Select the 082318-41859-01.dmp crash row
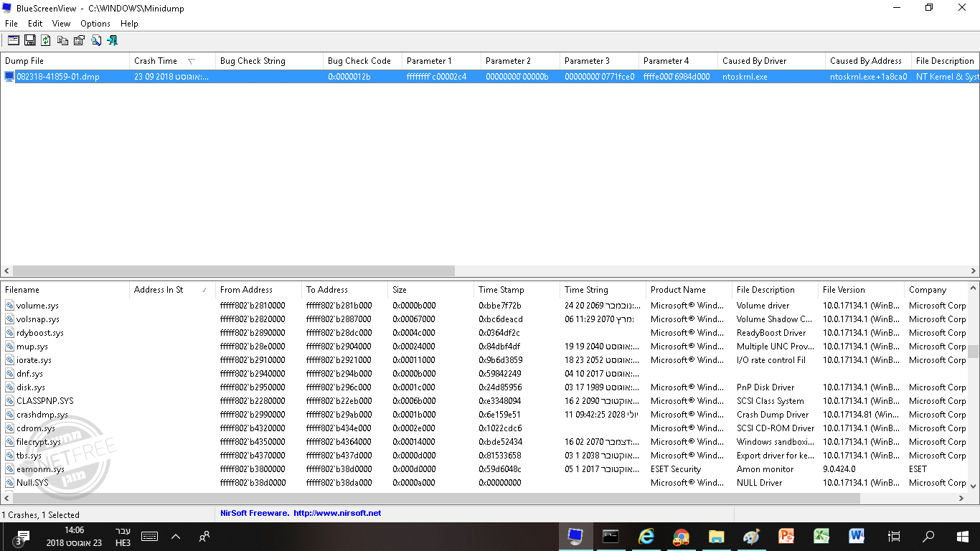Screen dimensions: 980x551 (x=490, y=76)
